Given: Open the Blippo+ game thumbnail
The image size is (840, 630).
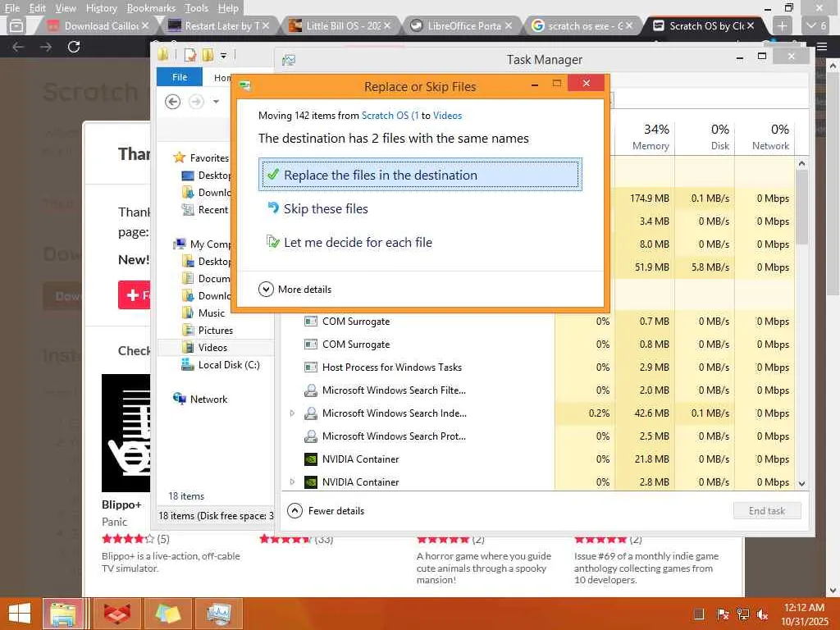Looking at the screenshot, I should (126, 433).
